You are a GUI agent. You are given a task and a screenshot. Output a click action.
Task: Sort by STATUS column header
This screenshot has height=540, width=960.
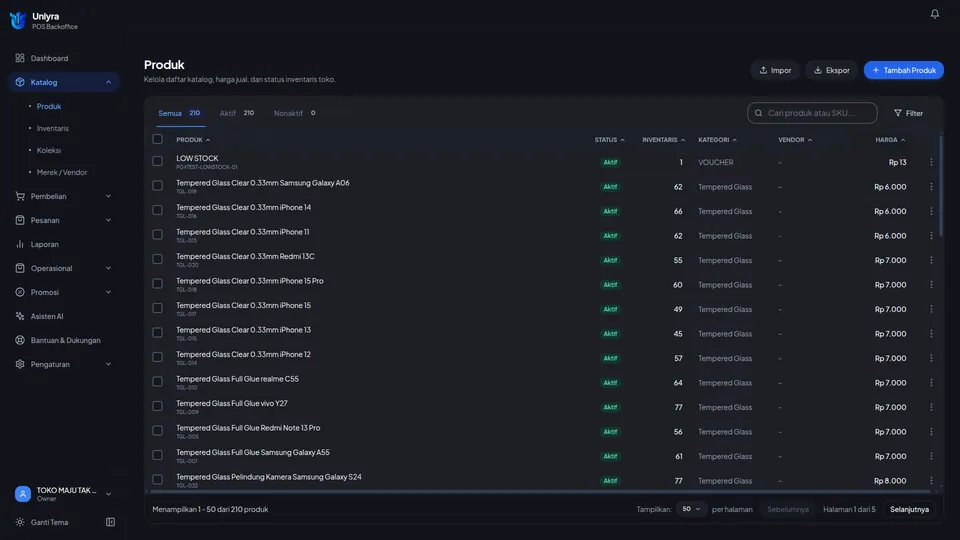pos(610,140)
